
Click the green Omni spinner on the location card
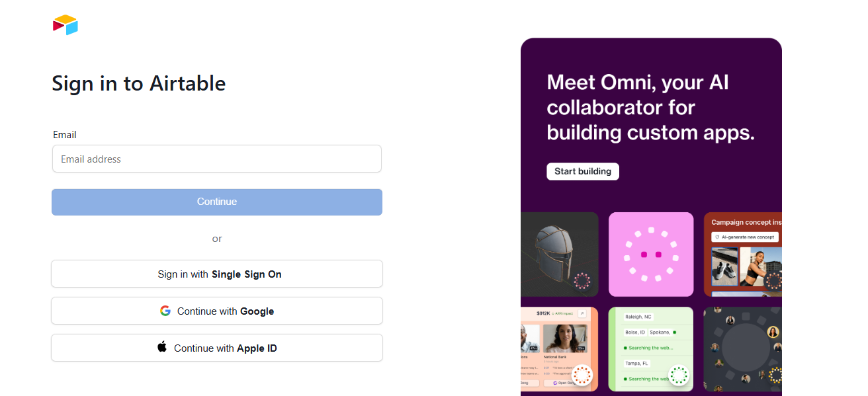(679, 375)
